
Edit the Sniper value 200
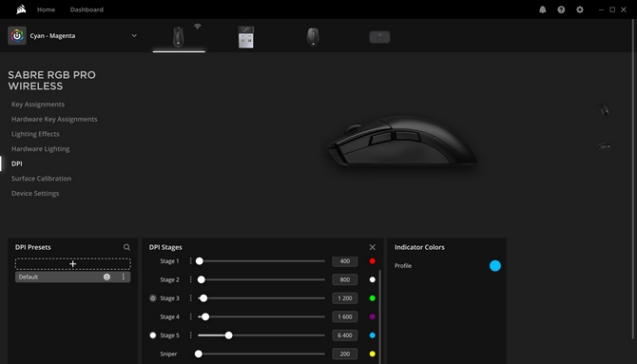345,354
